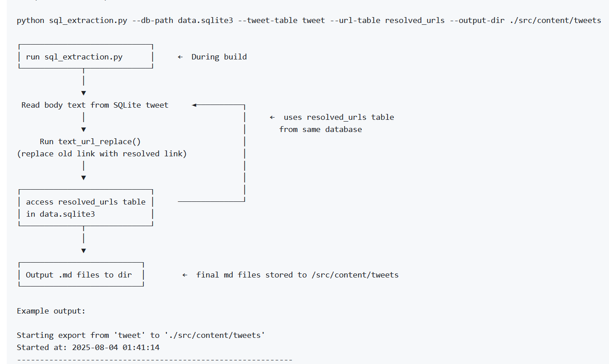Click the left arrow before 'During build'
This screenshot has height=364, width=609.
(x=180, y=57)
